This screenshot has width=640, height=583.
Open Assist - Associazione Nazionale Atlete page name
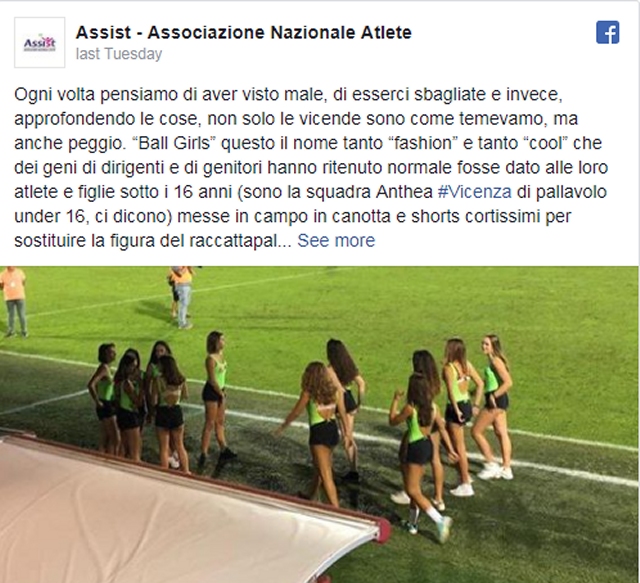[244, 32]
